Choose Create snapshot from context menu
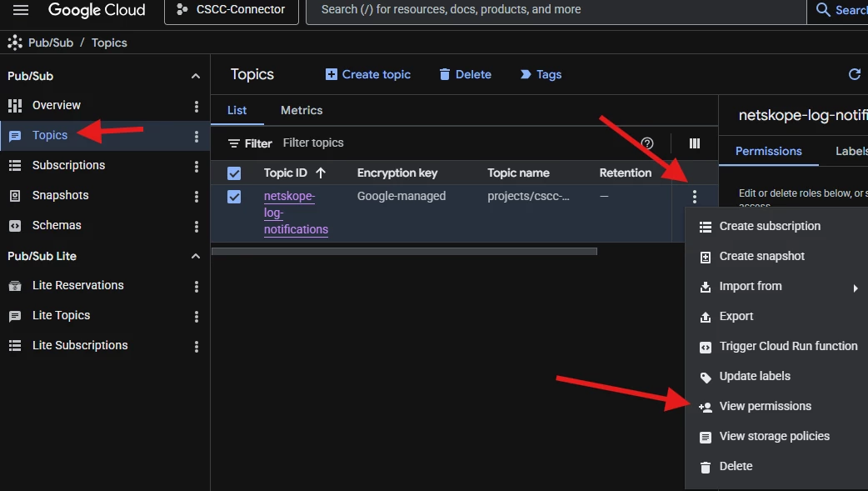Image resolution: width=868 pixels, height=491 pixels. pyautogui.click(x=775, y=256)
